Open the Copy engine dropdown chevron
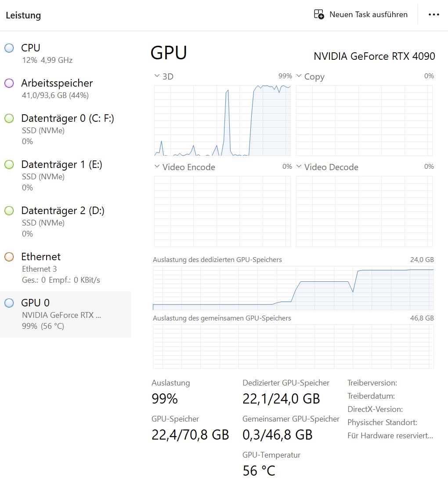 tap(299, 76)
